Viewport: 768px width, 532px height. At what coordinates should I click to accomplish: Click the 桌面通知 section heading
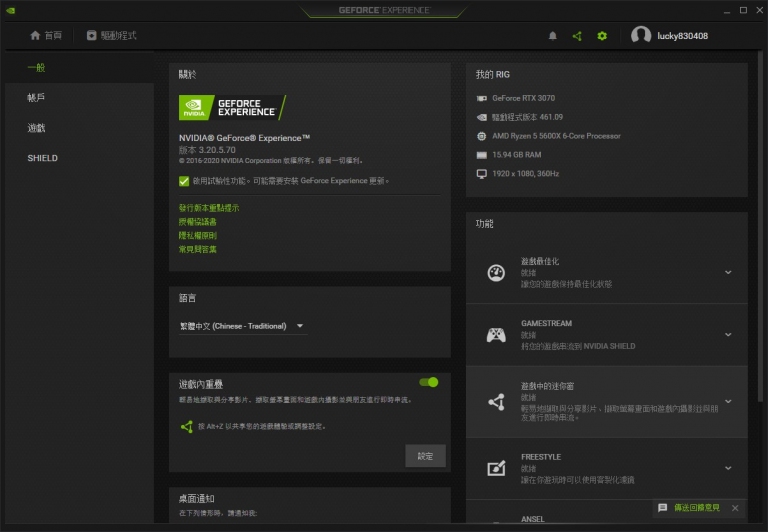196,499
